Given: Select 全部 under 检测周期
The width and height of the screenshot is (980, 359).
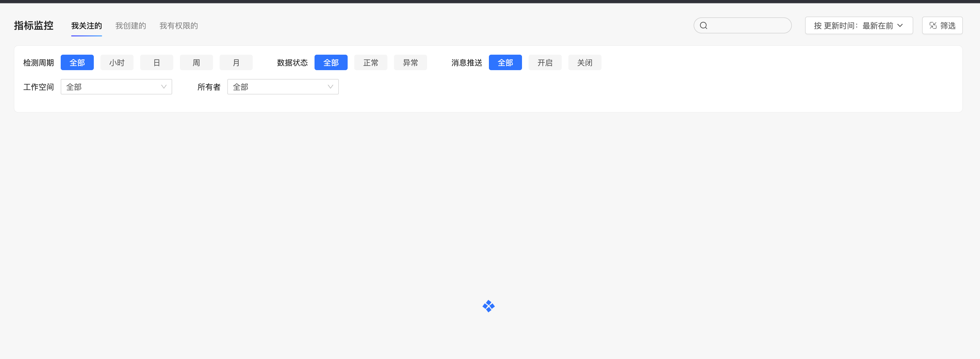Looking at the screenshot, I should click(77, 62).
